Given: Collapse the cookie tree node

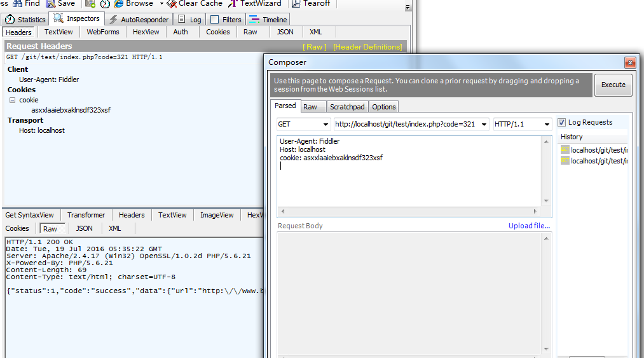Looking at the screenshot, I should point(12,100).
